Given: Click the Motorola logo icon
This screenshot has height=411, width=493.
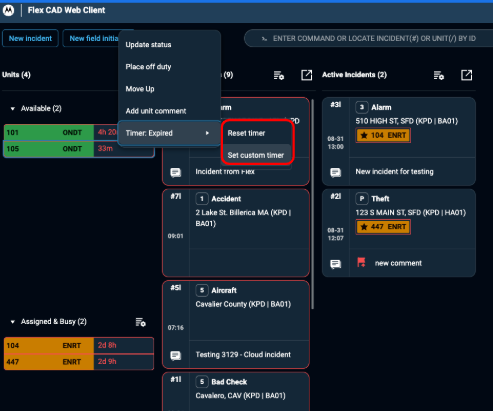Looking at the screenshot, I should coord(8,10).
